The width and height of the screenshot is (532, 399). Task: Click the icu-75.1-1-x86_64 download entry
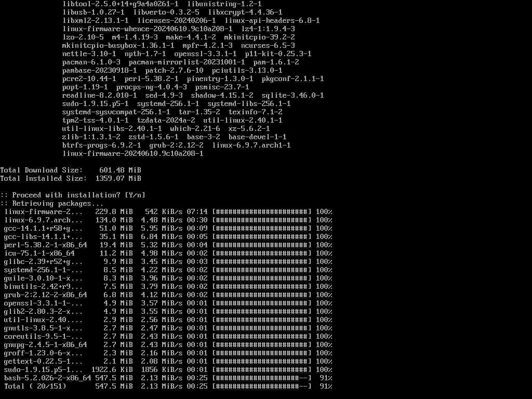39,253
